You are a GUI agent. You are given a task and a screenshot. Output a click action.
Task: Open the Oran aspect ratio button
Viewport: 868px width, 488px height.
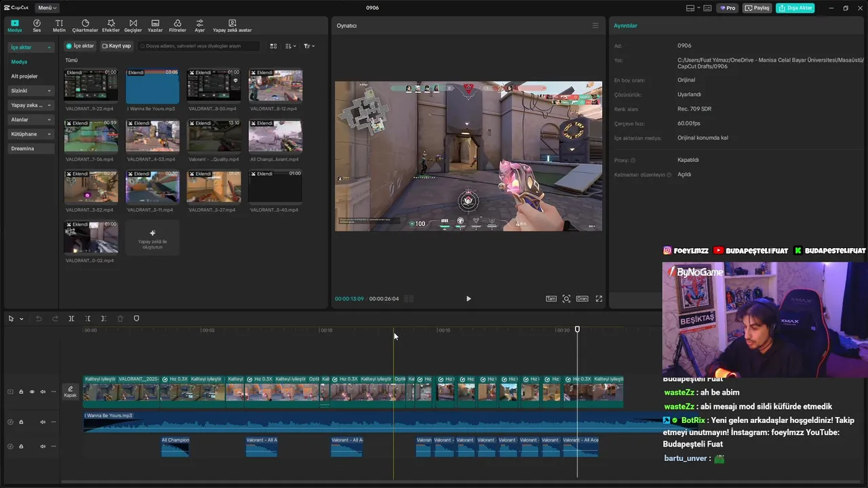point(583,299)
